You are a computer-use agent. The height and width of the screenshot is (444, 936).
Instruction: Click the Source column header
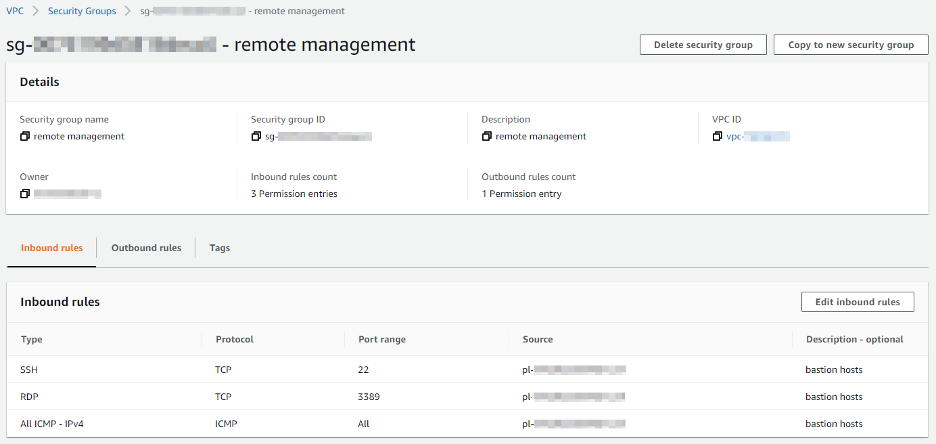tap(537, 339)
